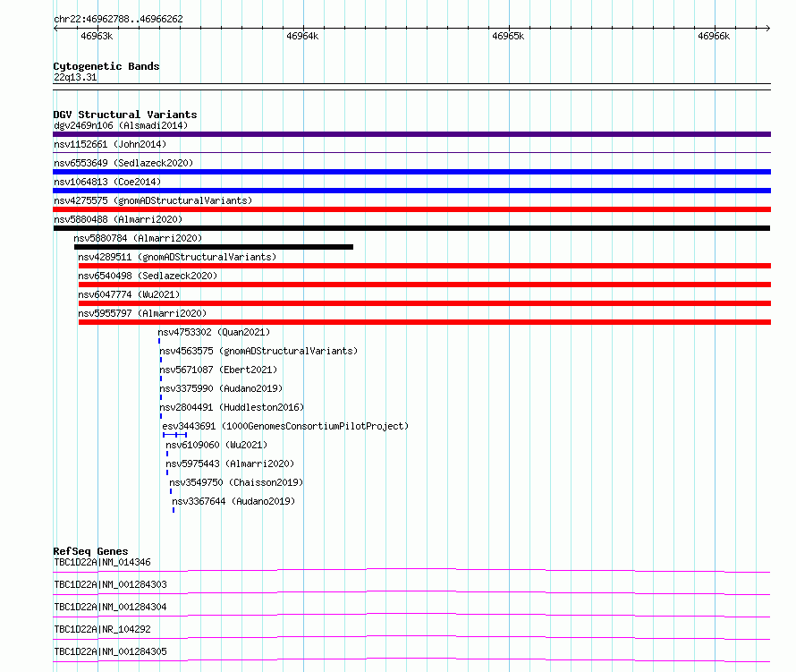
Task: Click the short black nsv5880784 bar
Action: [x=214, y=247]
